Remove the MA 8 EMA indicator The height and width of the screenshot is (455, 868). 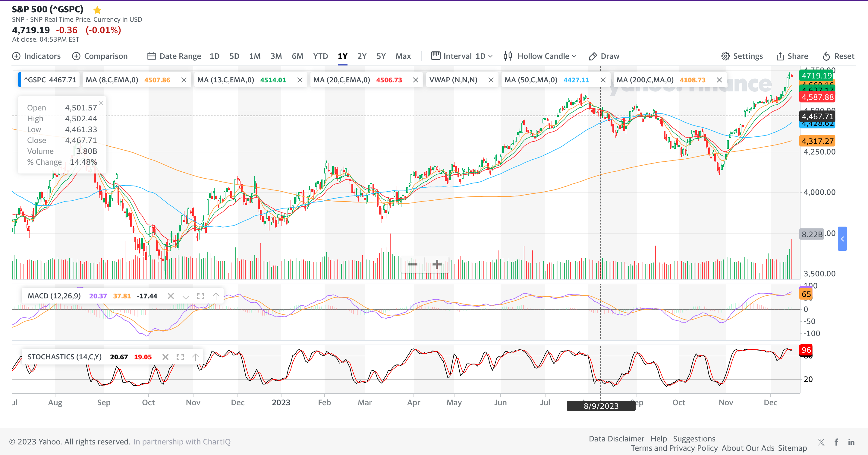184,80
